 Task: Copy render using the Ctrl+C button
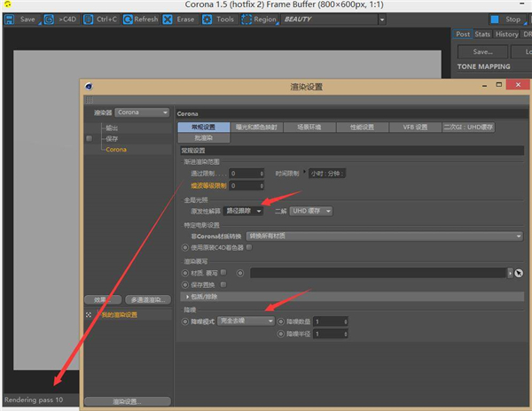pos(102,19)
